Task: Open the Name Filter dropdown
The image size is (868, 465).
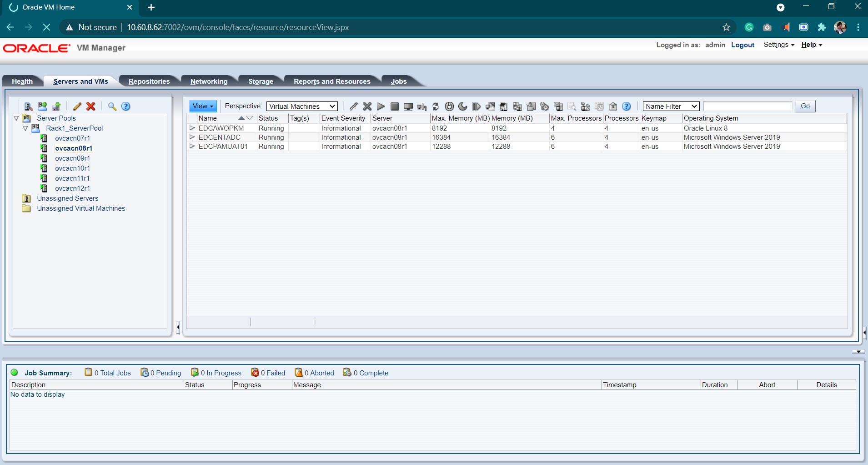Action: tap(671, 106)
